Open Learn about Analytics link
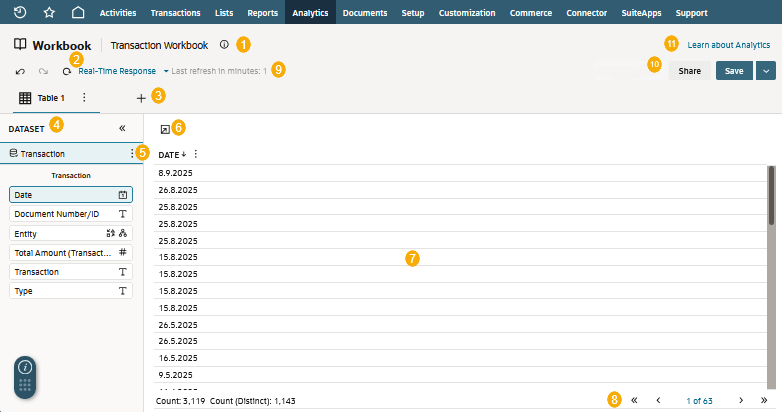This screenshot has width=782, height=412. tap(729, 45)
